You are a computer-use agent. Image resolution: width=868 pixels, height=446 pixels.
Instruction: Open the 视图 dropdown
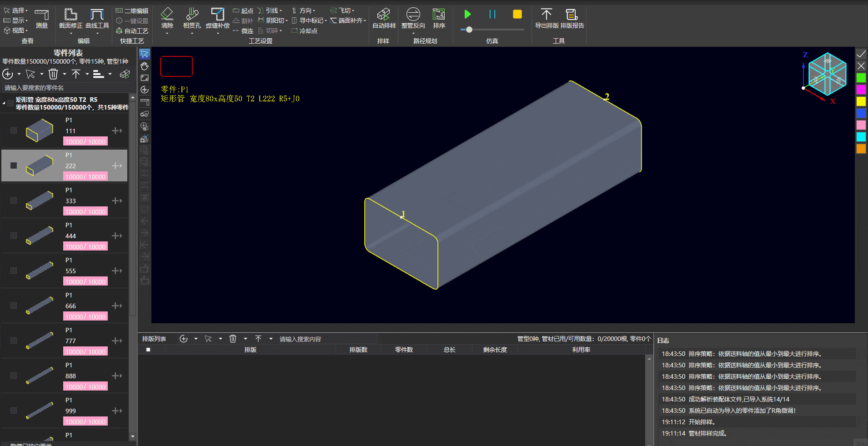pyautogui.click(x=16, y=30)
